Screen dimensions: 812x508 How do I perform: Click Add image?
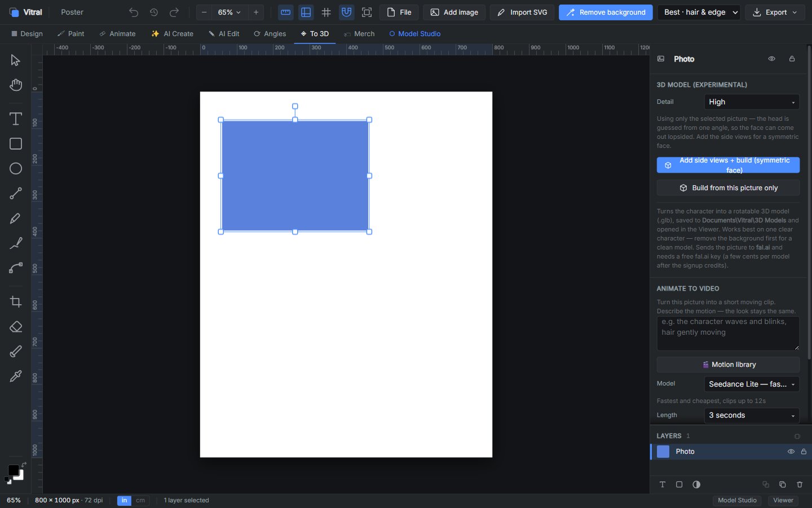click(454, 12)
